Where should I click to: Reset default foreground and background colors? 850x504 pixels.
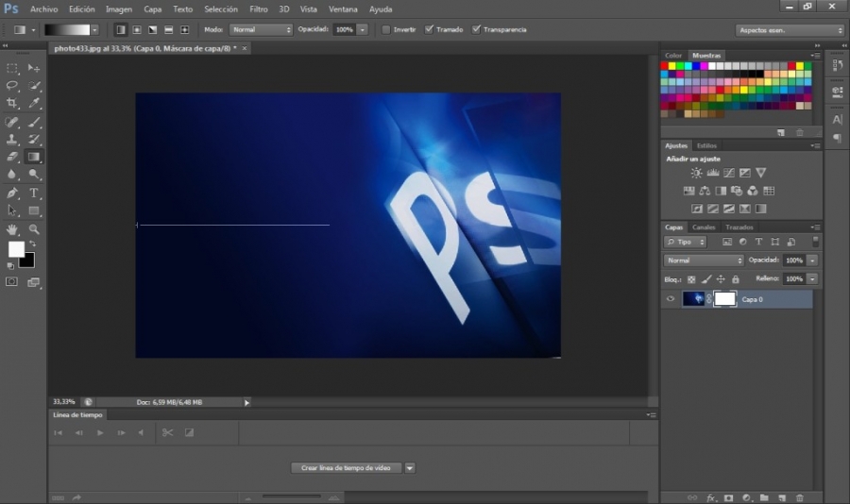click(10, 266)
